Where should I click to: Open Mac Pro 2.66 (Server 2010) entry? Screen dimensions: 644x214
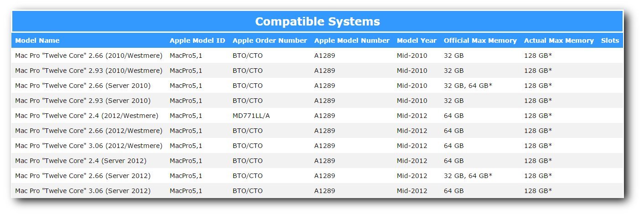tap(83, 86)
